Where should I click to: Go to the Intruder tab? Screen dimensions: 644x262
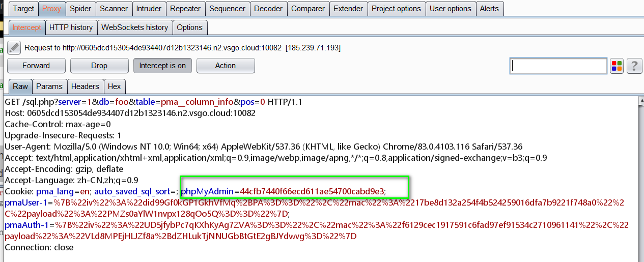(x=149, y=9)
